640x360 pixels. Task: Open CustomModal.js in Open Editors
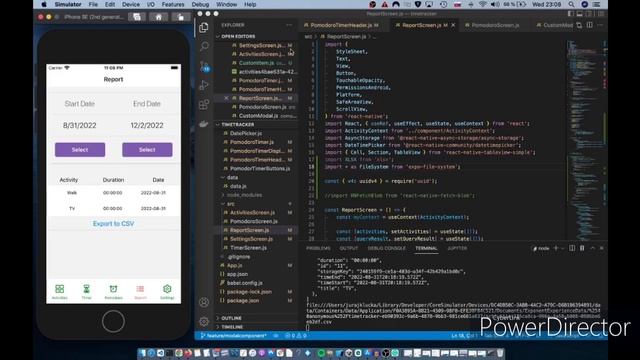[x=258, y=116]
